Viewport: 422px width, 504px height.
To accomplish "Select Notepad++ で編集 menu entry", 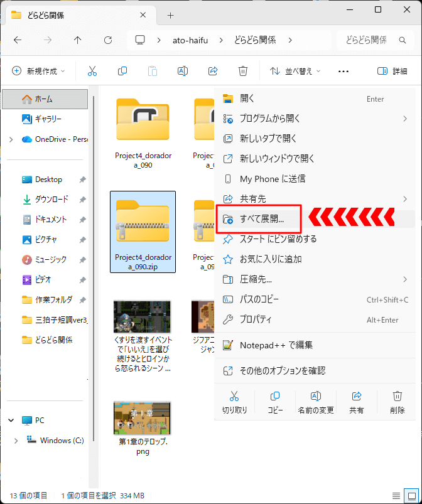I will point(276,345).
